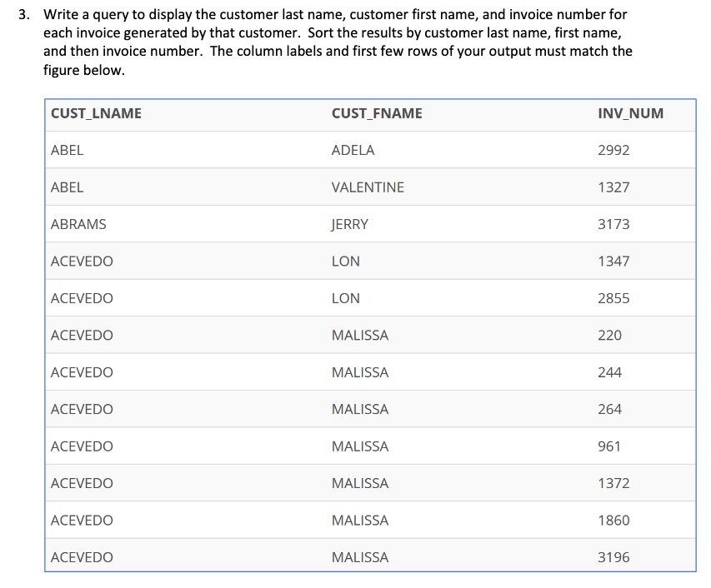Select the first ABEL row
This screenshot has width=711, height=588.
click(x=67, y=150)
